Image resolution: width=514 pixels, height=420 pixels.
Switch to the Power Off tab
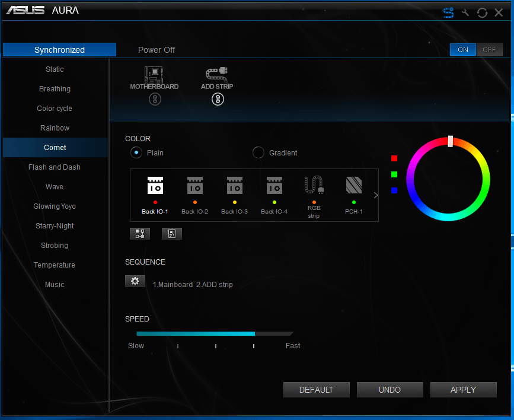157,50
